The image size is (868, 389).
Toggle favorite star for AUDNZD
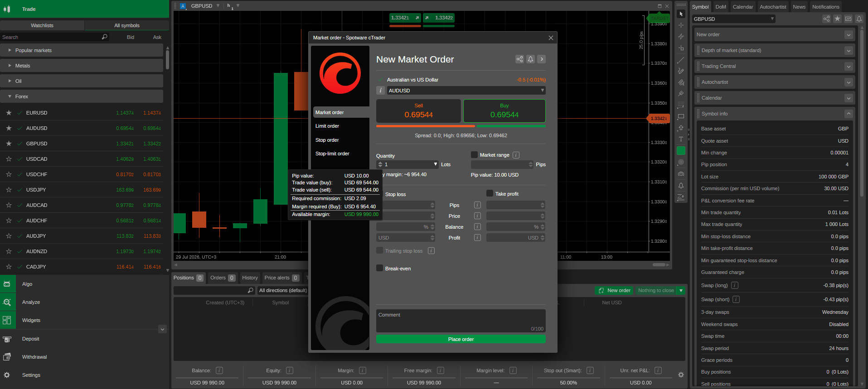tap(9, 251)
